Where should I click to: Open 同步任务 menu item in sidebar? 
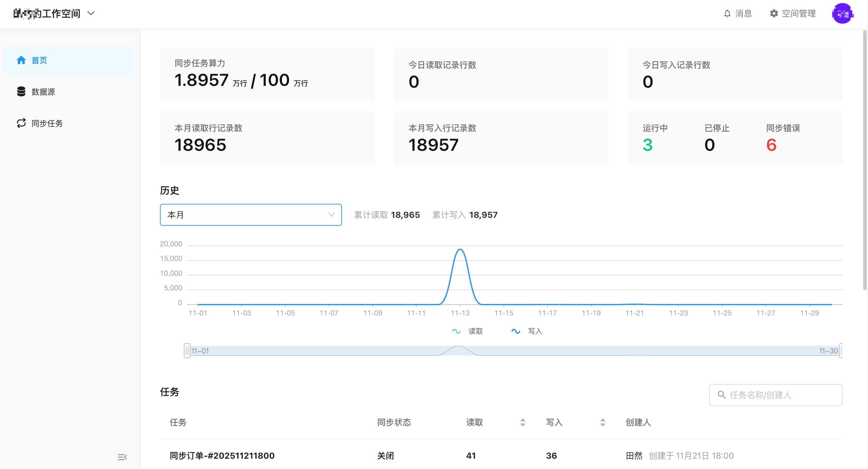[47, 123]
